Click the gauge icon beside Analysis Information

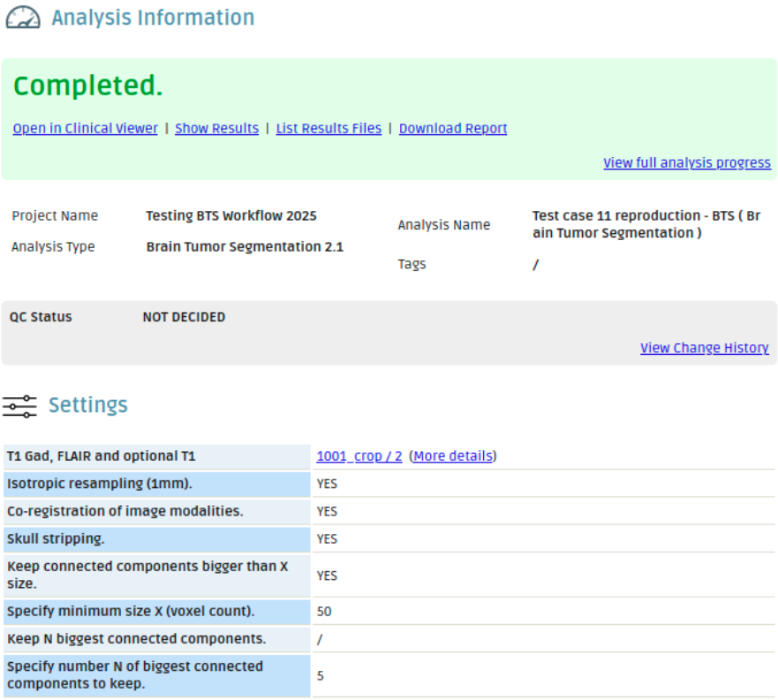click(23, 18)
